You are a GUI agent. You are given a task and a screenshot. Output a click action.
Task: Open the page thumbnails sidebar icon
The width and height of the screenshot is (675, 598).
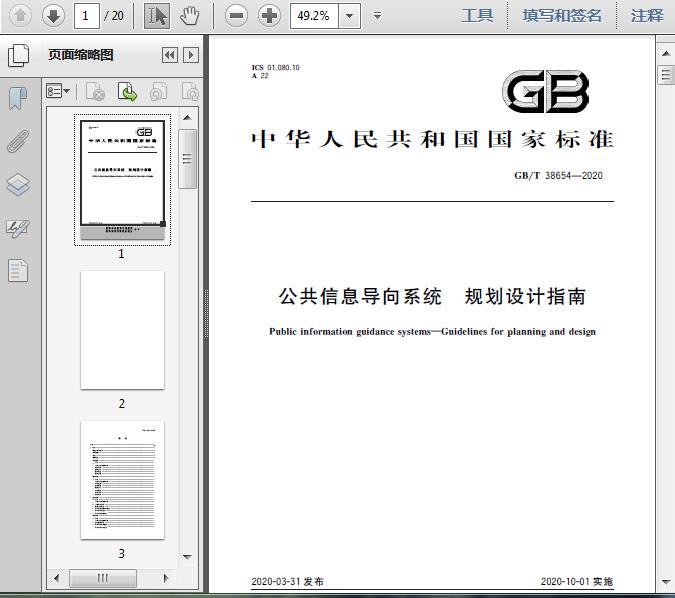coord(18,55)
